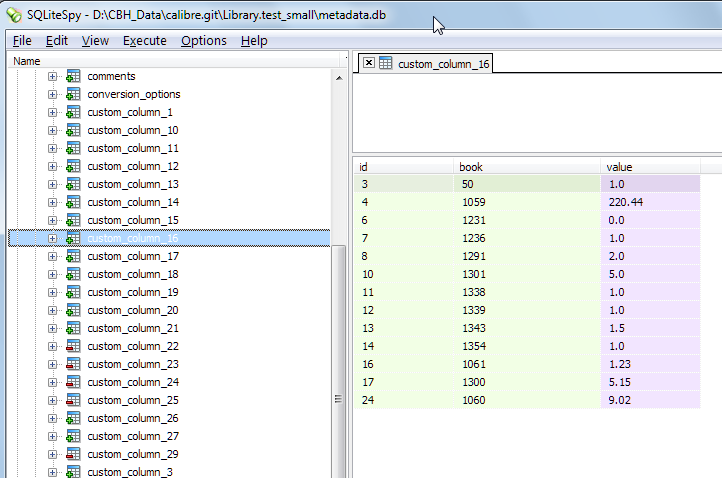Click the custom_column_1 table icon

73,112
